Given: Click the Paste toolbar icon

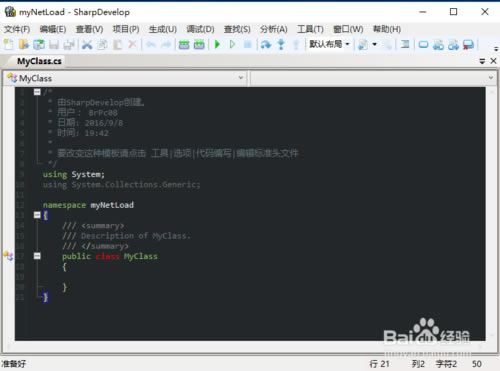Looking at the screenshot, I should (x=117, y=44).
